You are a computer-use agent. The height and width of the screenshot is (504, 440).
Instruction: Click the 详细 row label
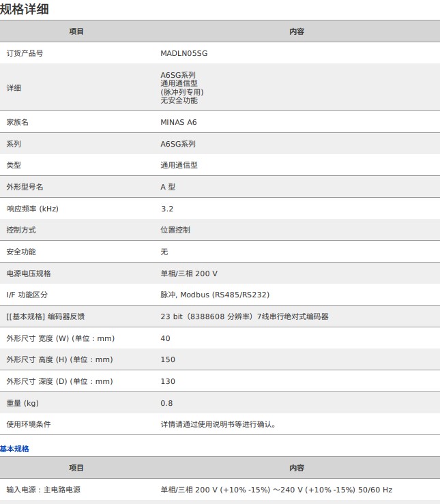[x=14, y=88]
